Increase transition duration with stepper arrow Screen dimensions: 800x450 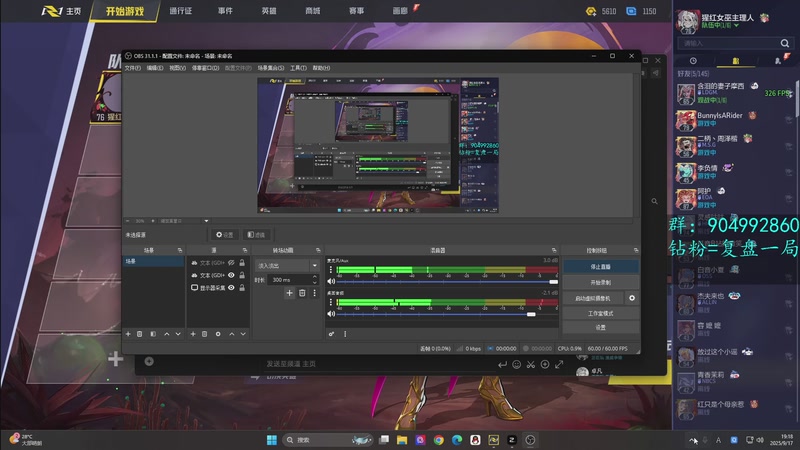[x=315, y=277]
